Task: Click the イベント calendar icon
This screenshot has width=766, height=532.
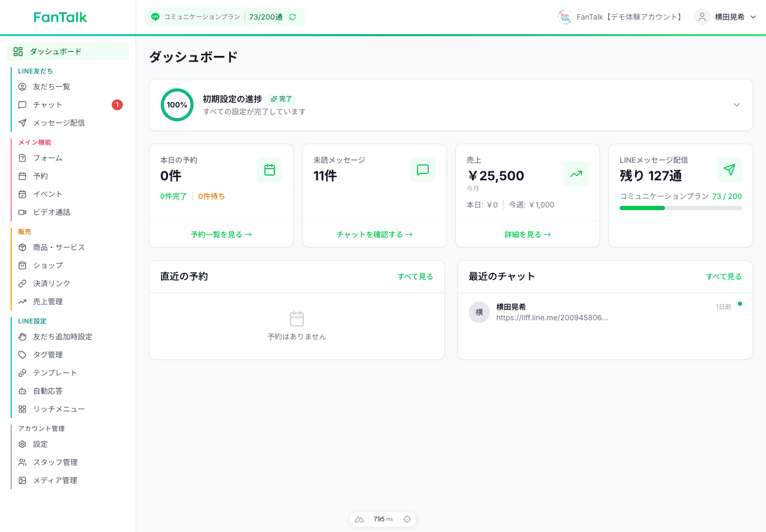Action: pos(22,194)
